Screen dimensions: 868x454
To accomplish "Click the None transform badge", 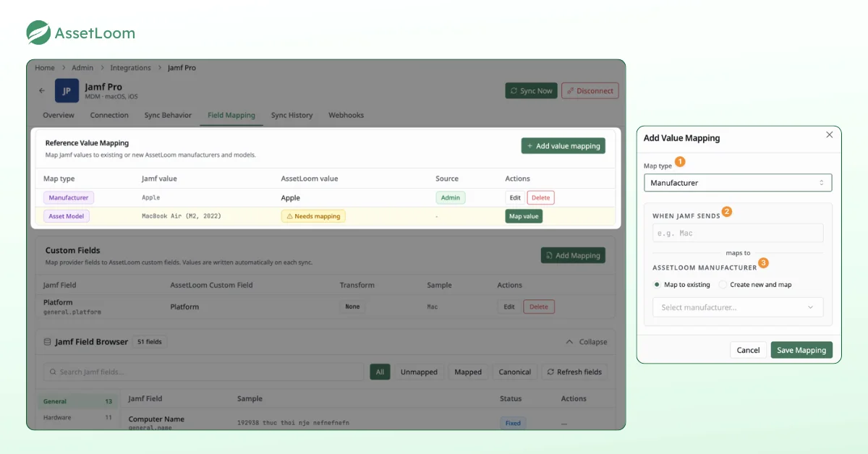I will click(352, 307).
